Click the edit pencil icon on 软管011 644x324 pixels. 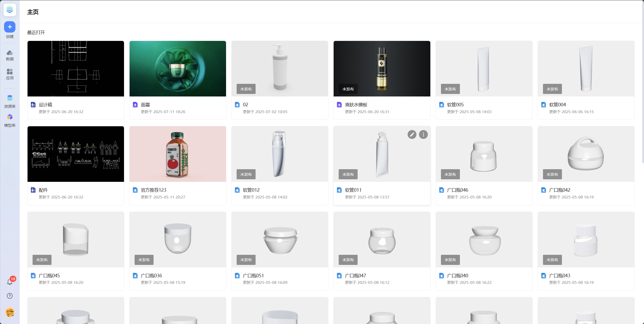click(x=412, y=135)
